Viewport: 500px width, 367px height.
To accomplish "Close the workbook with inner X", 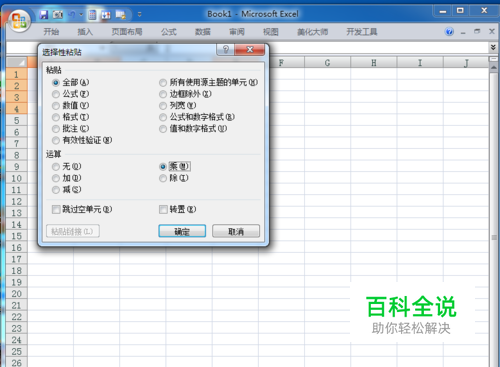I will tap(492, 31).
